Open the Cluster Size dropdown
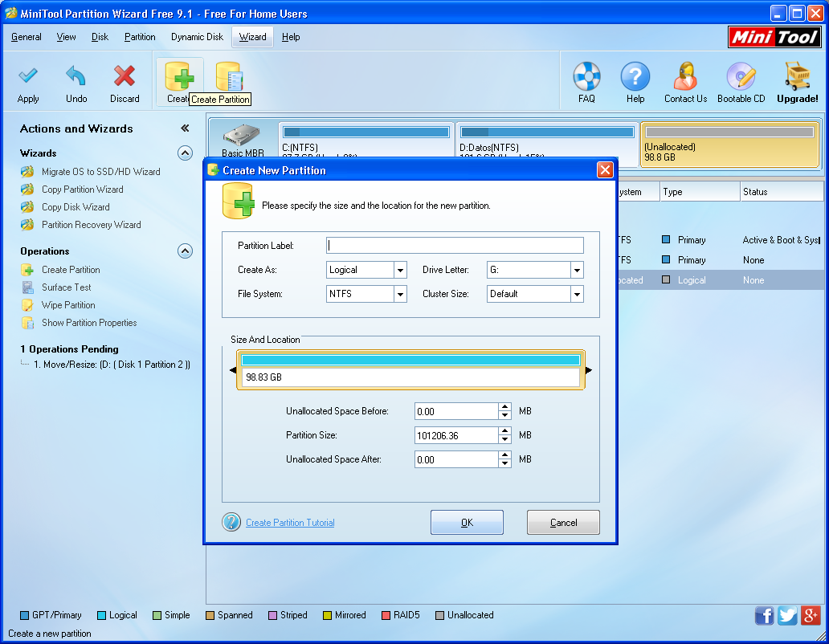The height and width of the screenshot is (644, 829). pyautogui.click(x=577, y=294)
